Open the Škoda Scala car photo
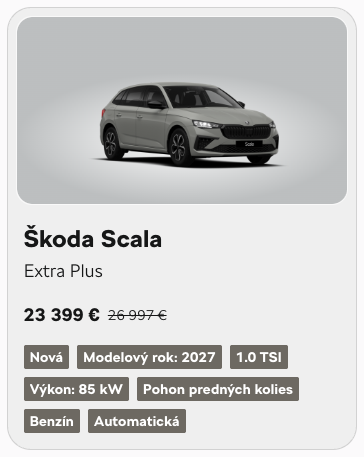The image size is (364, 457). click(x=182, y=110)
